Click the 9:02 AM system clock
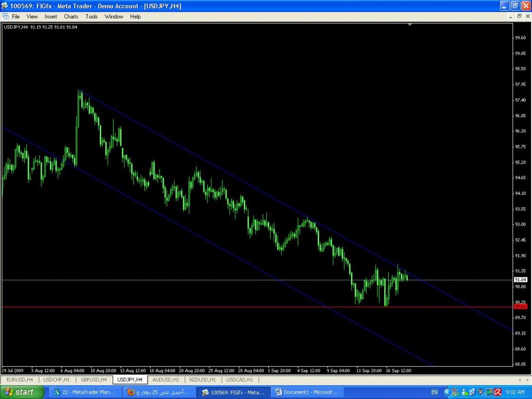The width and height of the screenshot is (532, 399). click(515, 392)
